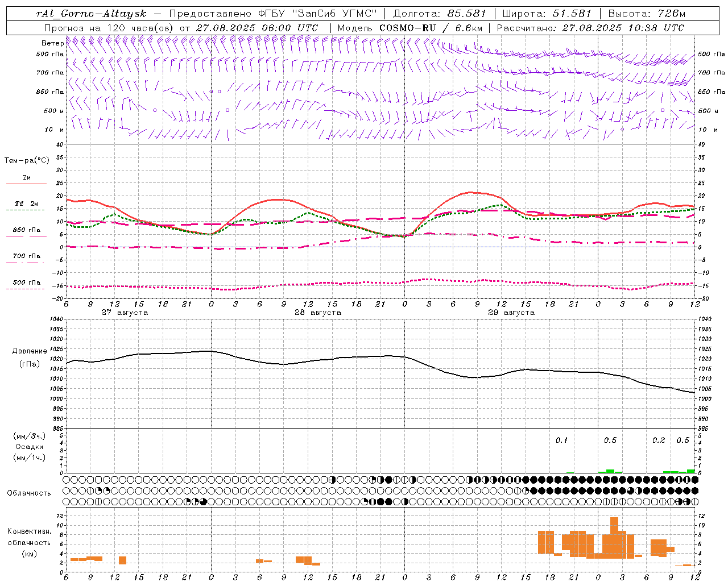Click the 'Прогноз на 120 часа(ов)' forecast text
Screen dimensions: 728x582
(109, 28)
